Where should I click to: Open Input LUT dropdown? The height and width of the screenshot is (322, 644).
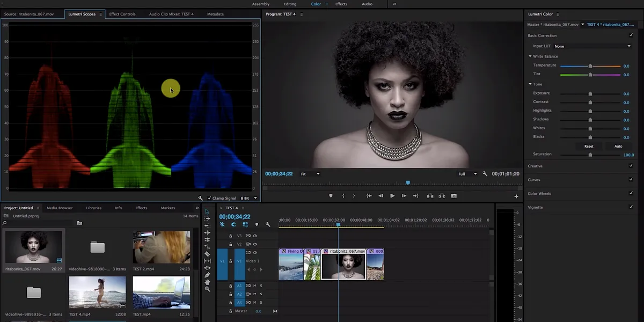[592, 46]
